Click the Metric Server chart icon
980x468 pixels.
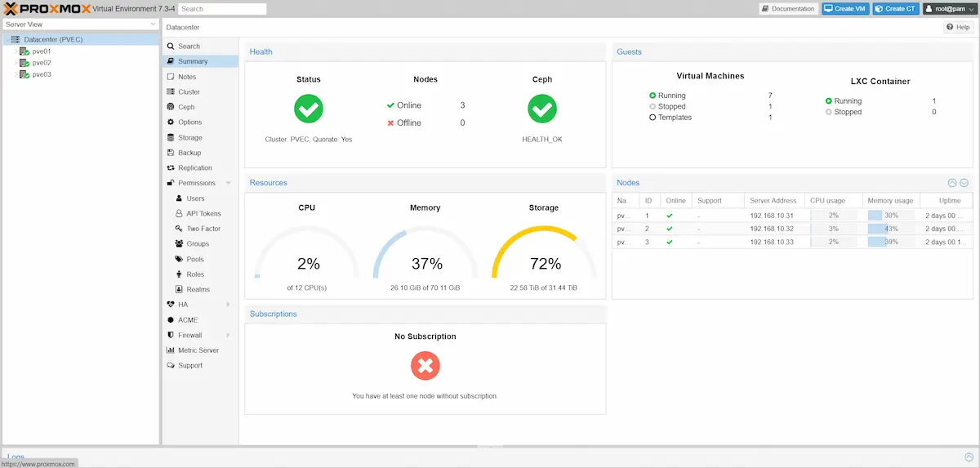(171, 350)
